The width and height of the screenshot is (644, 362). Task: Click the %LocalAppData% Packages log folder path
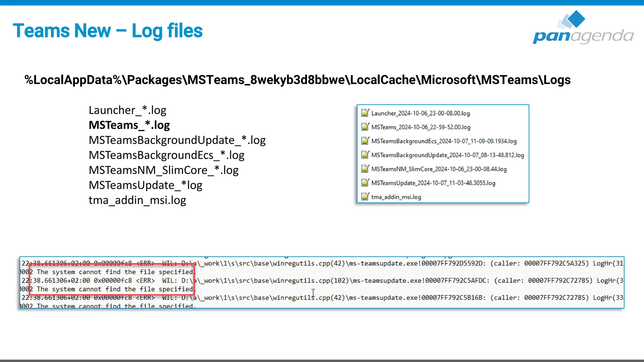point(297,80)
